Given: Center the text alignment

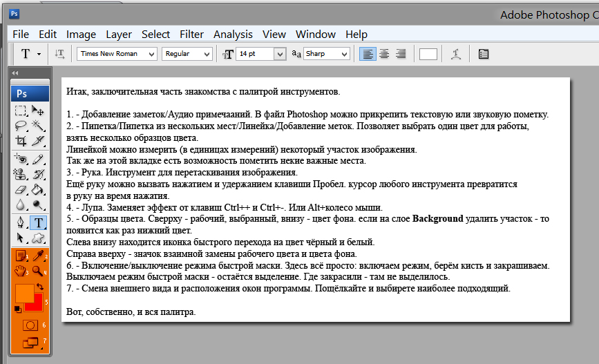Looking at the screenshot, I should point(384,54).
